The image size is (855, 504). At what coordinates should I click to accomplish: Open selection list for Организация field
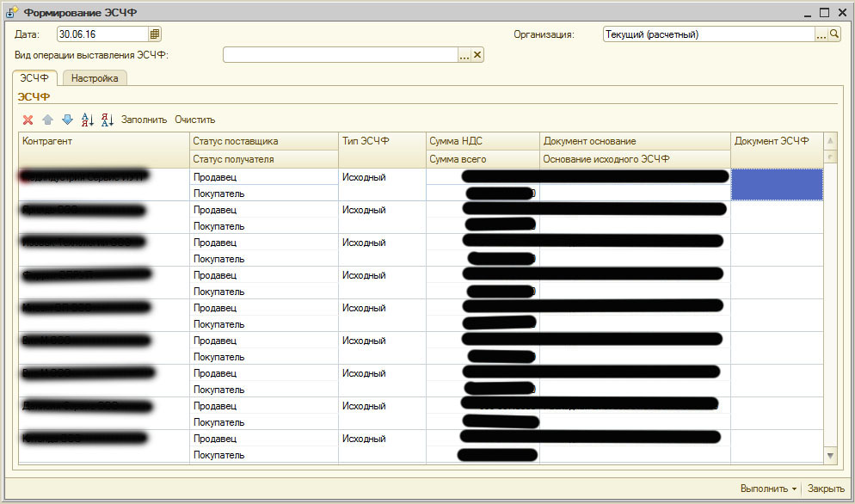[821, 34]
